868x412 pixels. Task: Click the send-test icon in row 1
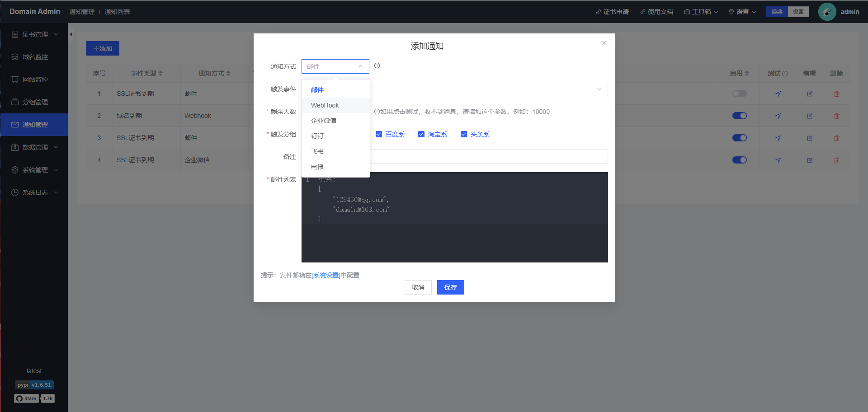(778, 94)
